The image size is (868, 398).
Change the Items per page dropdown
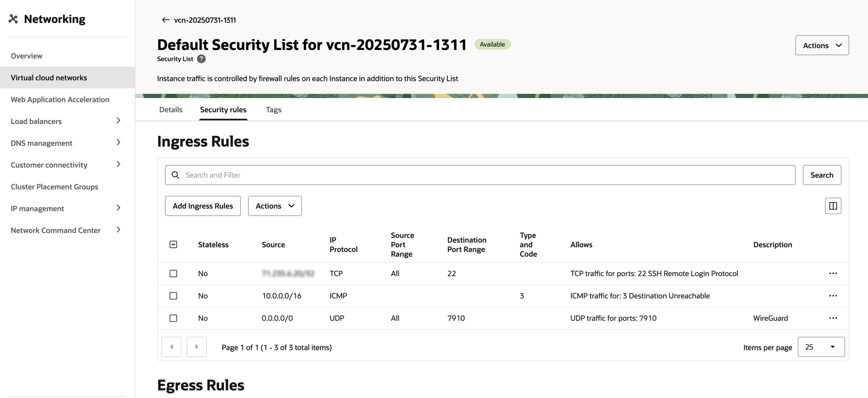click(821, 347)
